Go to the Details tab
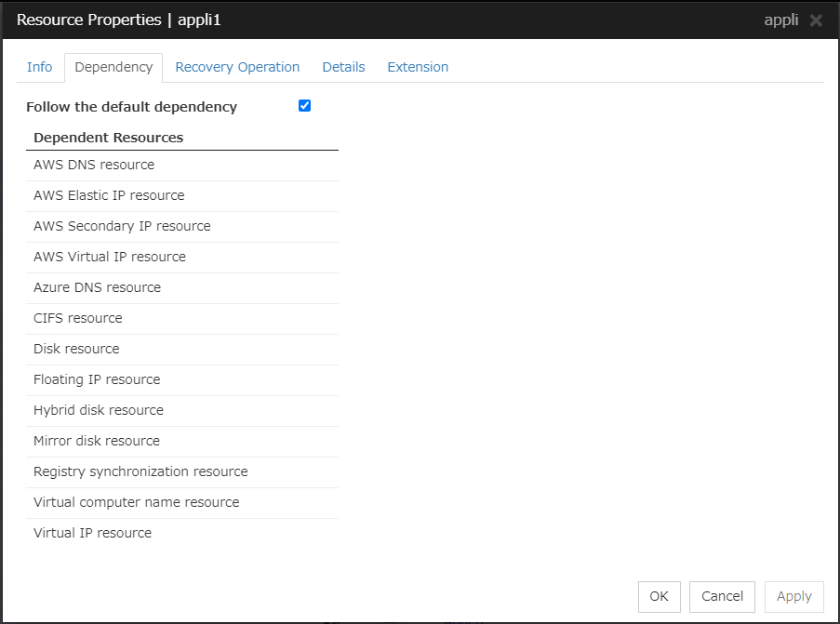The width and height of the screenshot is (840, 624). coord(343,67)
